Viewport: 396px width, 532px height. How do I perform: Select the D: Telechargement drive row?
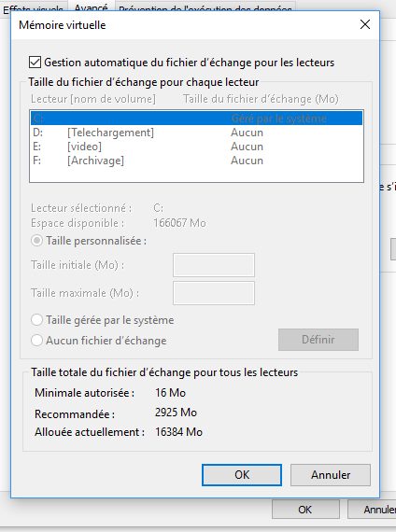point(196,133)
